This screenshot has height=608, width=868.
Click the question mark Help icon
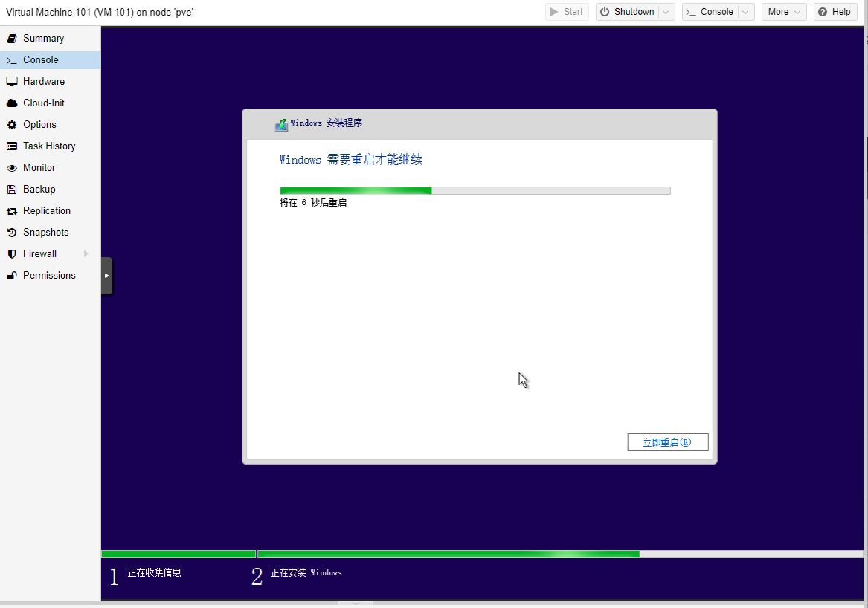pyautogui.click(x=823, y=12)
